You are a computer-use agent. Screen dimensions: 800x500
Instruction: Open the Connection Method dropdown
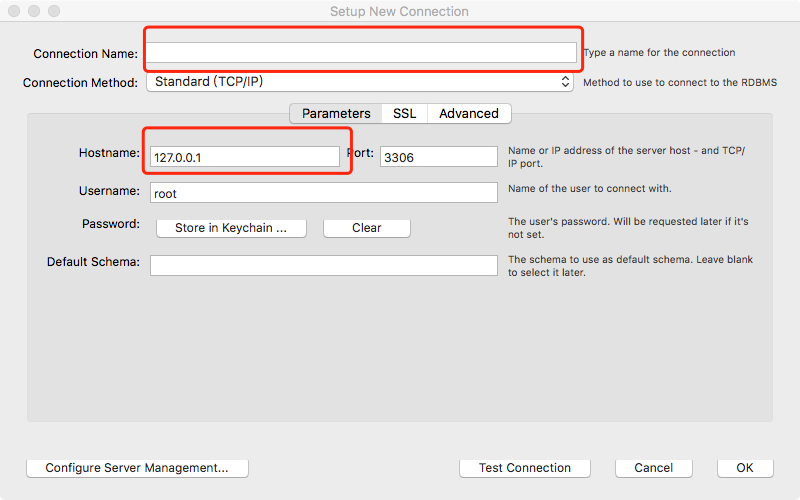pos(360,82)
